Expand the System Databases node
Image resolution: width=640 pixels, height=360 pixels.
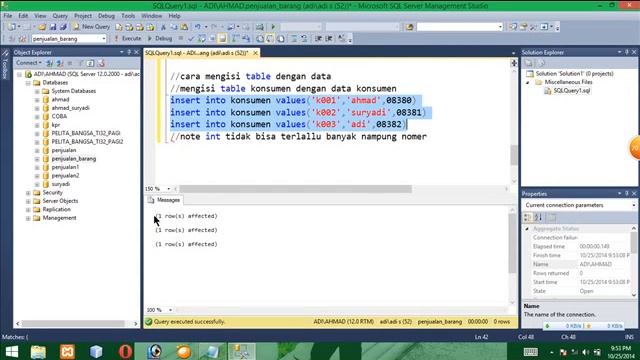(37, 91)
